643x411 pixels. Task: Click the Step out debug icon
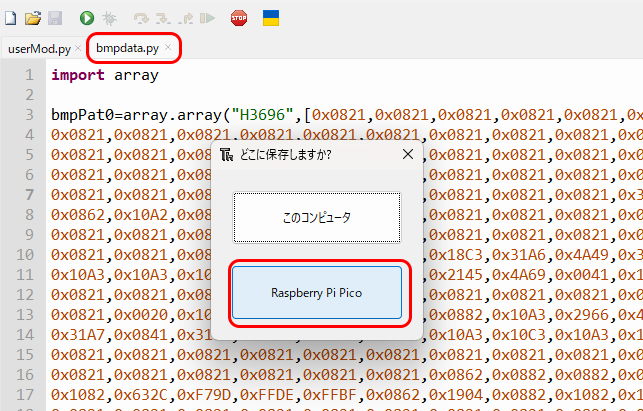point(185,18)
